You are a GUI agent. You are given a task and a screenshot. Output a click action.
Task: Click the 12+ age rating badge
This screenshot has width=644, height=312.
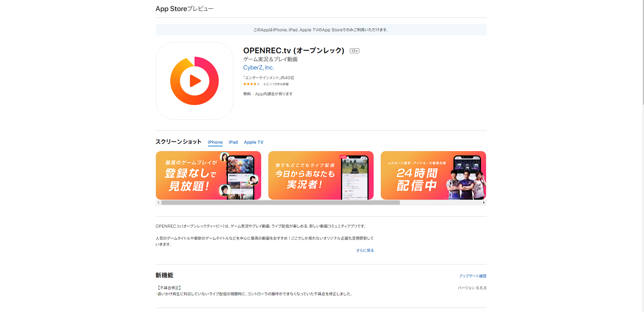[x=354, y=51]
